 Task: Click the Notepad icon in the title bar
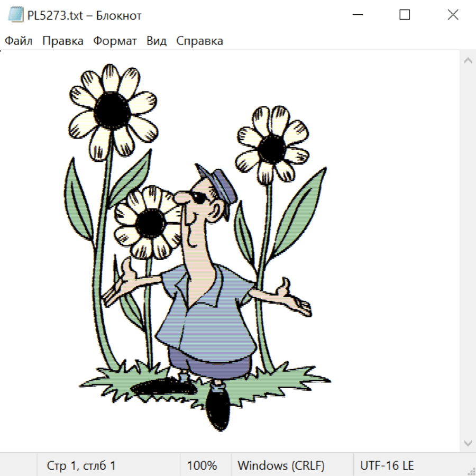point(15,15)
